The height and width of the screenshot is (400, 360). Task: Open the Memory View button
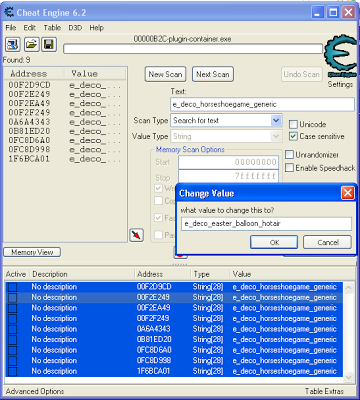(32, 252)
